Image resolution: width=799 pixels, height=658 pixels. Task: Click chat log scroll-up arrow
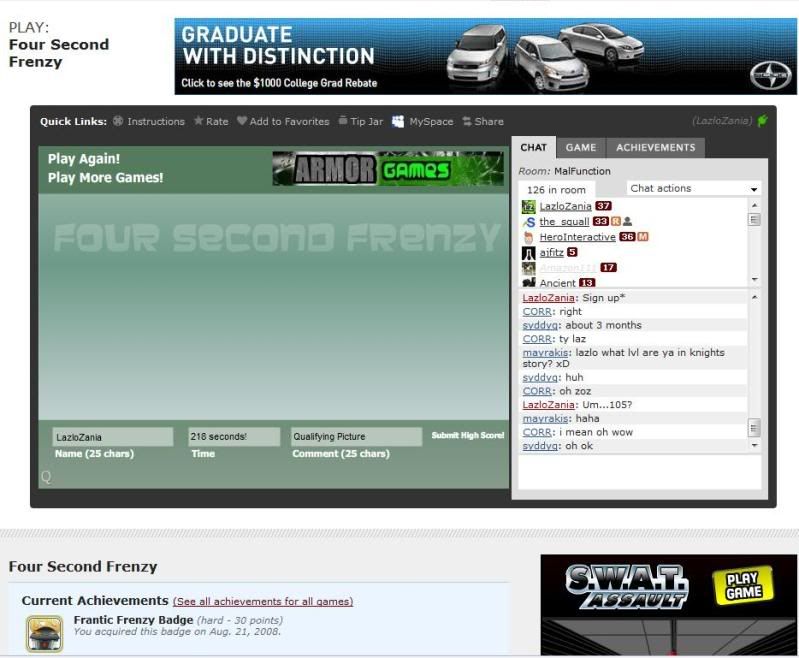click(x=754, y=297)
